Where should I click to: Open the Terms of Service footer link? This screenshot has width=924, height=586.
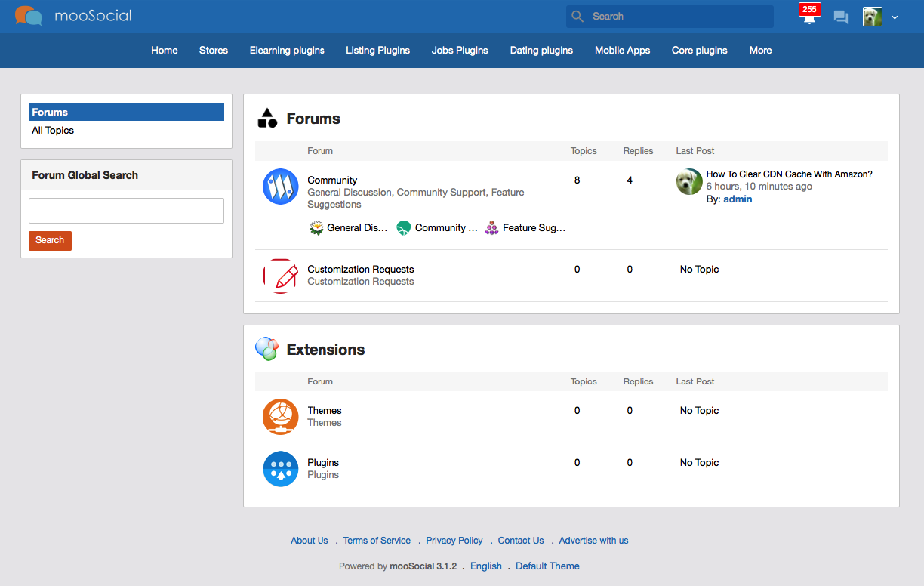click(377, 541)
